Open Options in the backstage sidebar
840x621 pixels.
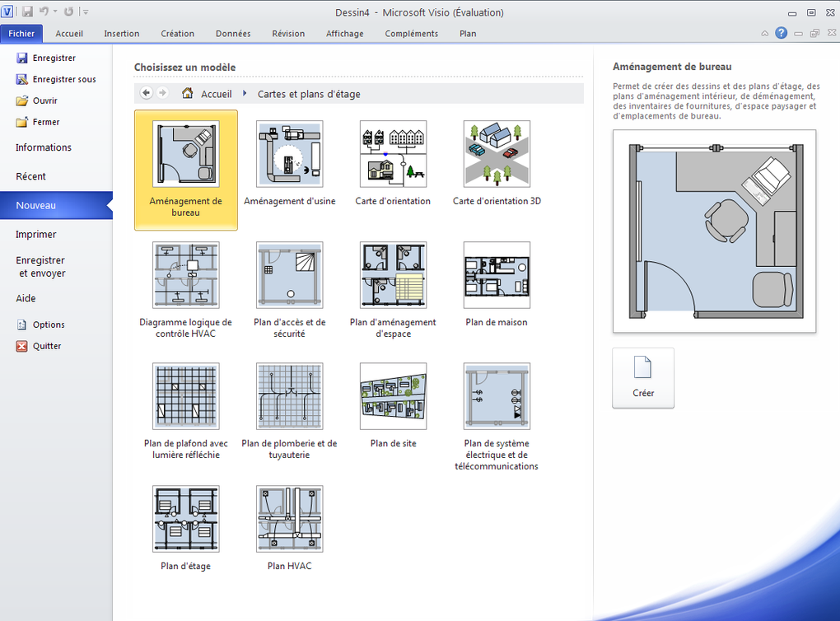pyautogui.click(x=49, y=325)
